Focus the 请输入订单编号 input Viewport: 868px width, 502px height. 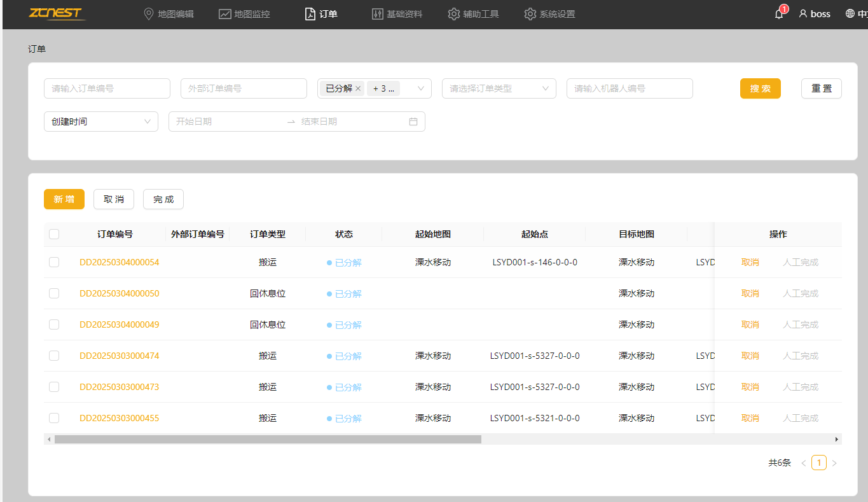click(107, 88)
